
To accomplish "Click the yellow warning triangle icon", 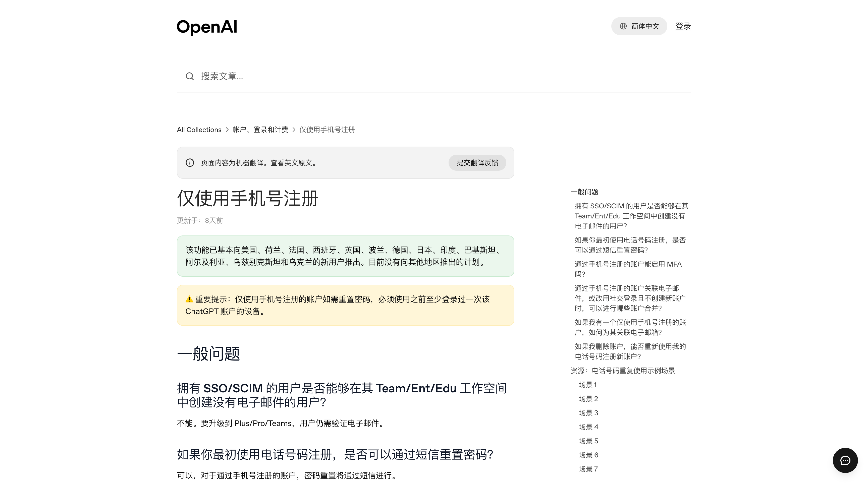I will click(x=189, y=299).
